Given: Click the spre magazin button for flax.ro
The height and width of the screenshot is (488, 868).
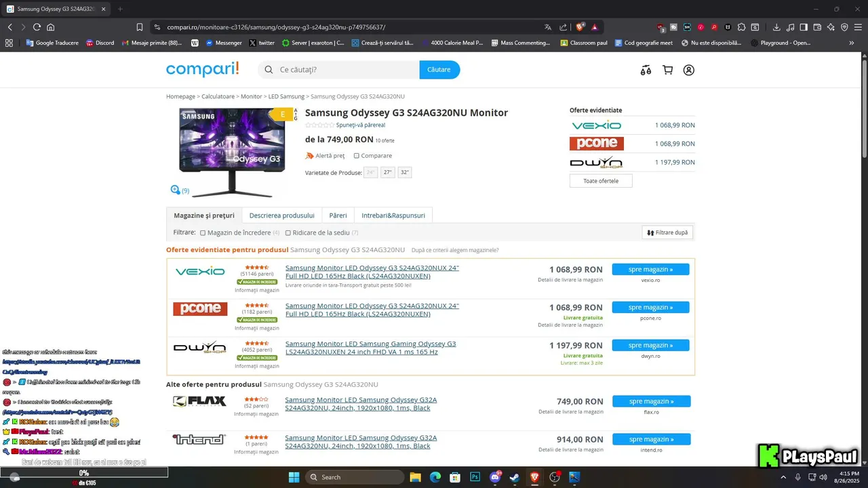Looking at the screenshot, I should (x=652, y=401).
